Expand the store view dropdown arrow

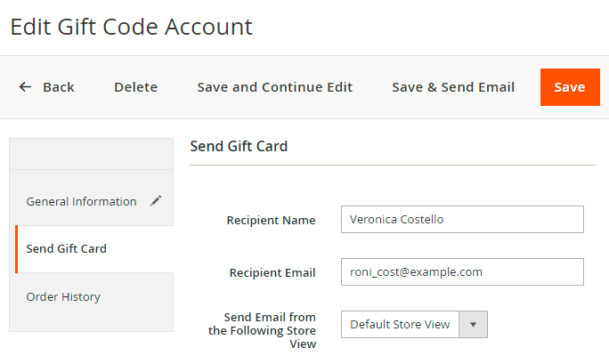473,325
